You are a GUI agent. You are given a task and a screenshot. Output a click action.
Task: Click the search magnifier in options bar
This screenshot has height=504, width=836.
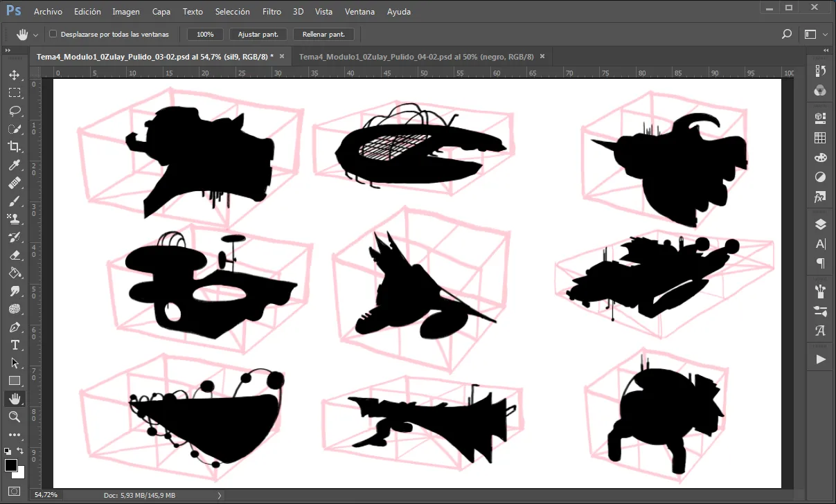point(787,34)
